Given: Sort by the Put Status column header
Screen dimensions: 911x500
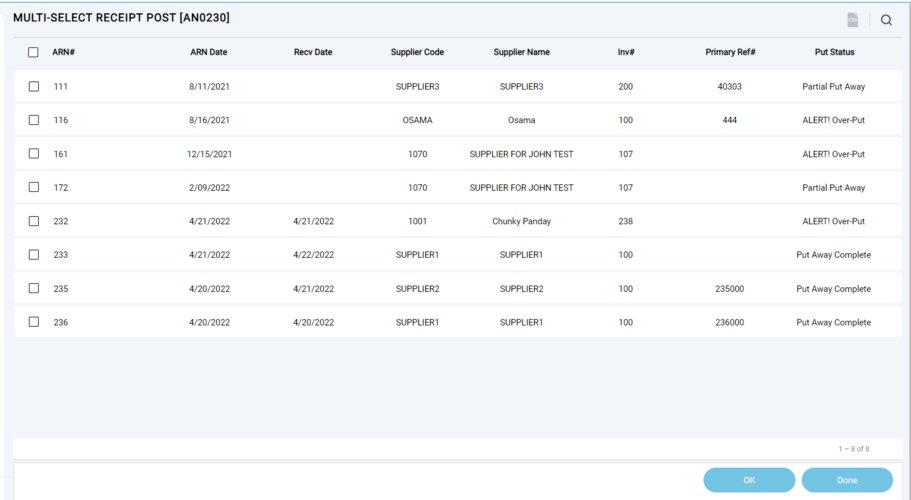Looking at the screenshot, I should coord(833,52).
